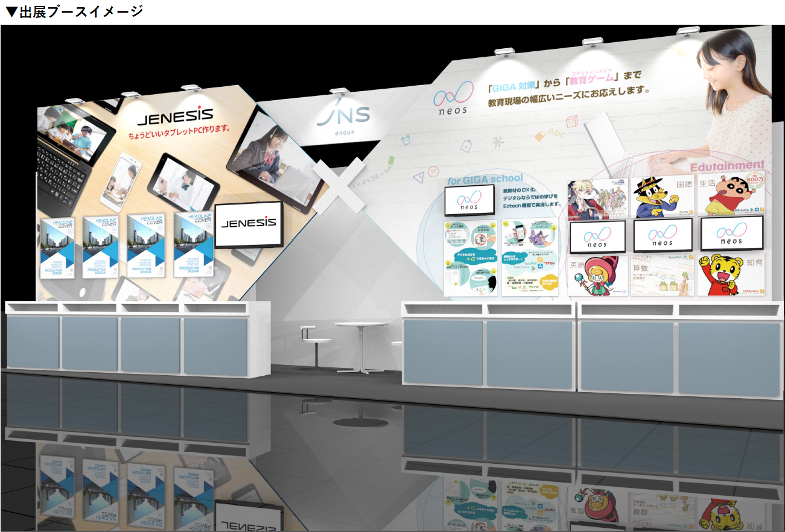Click the JENESIS monitor screen on left booth

pos(249,224)
